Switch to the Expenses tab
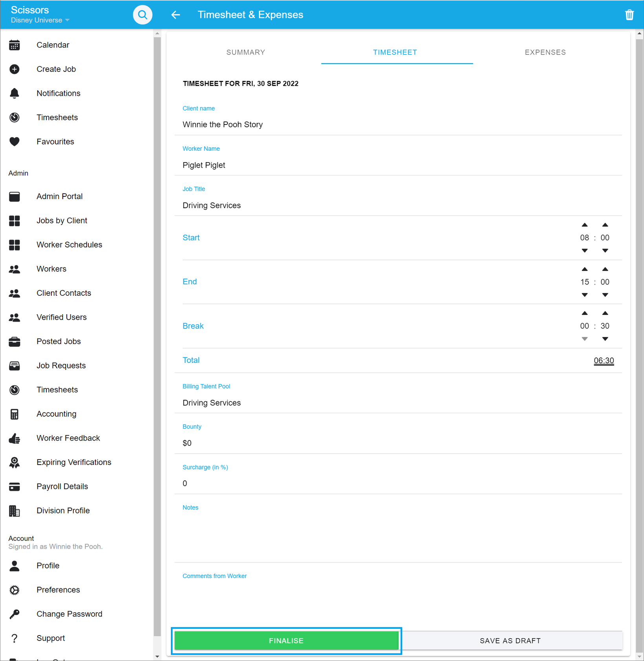The width and height of the screenshot is (644, 661). tap(545, 52)
